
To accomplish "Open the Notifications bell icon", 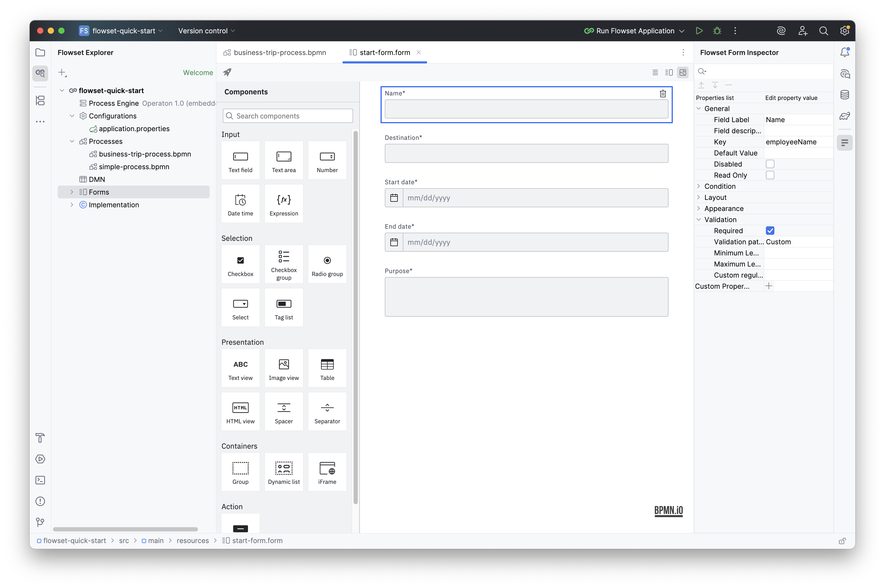I will [845, 52].
